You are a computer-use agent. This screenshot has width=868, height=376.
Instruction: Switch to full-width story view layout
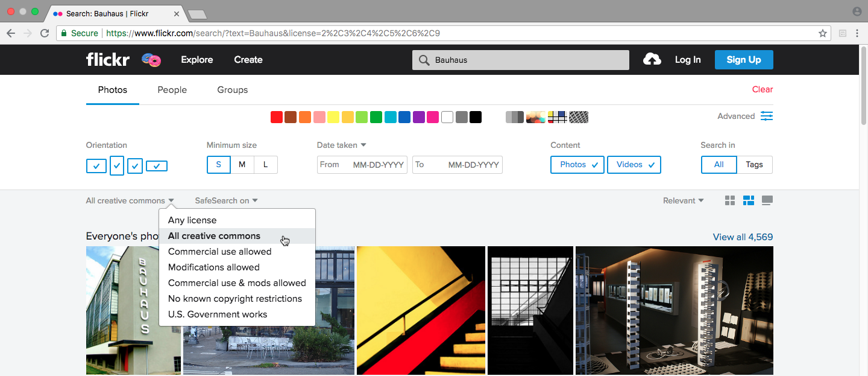[x=767, y=200]
